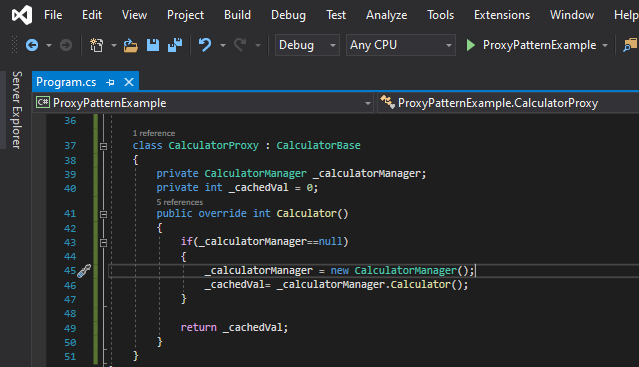This screenshot has height=367, width=639.
Task: Save Program.cs with the floppy icon
Action: tap(153, 45)
